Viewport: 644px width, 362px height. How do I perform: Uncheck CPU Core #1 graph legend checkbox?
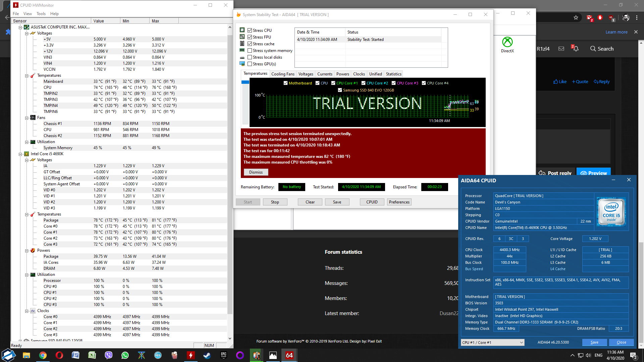[x=333, y=83]
